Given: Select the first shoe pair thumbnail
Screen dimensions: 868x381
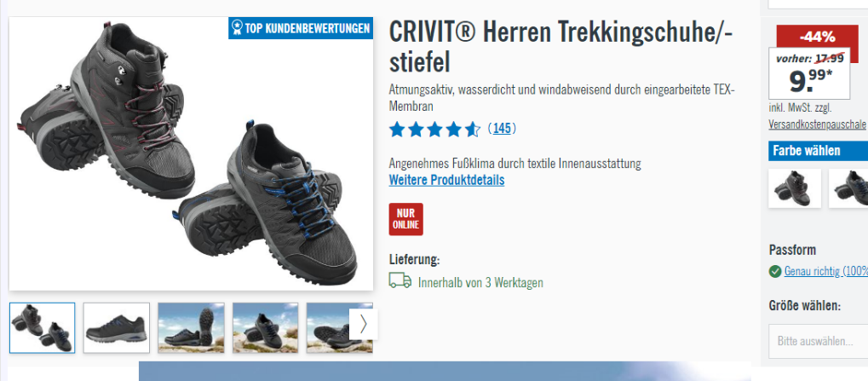Looking at the screenshot, I should [42, 328].
